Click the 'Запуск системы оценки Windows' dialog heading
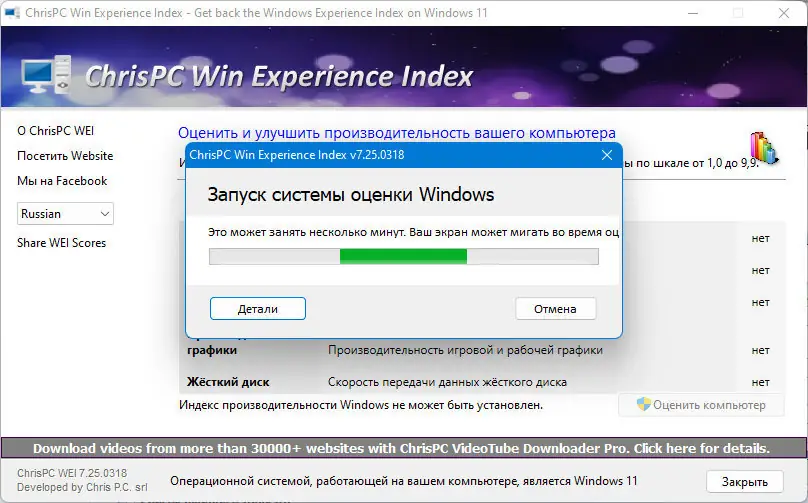The image size is (808, 503). [351, 194]
